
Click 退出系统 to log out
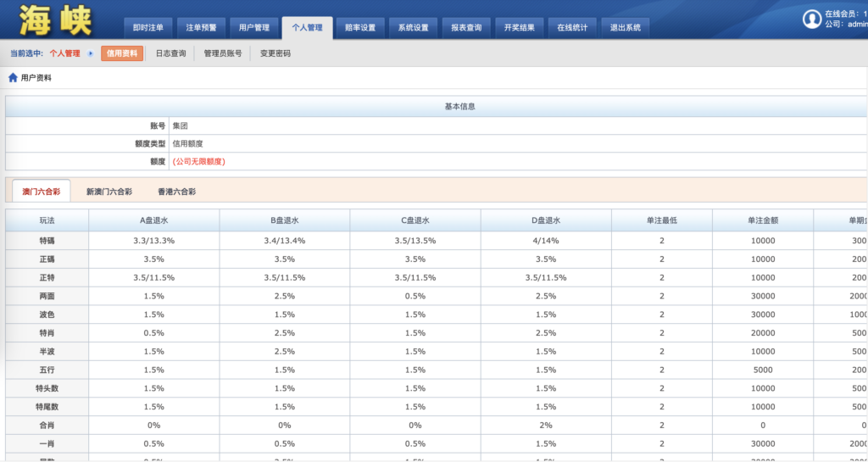tap(626, 27)
